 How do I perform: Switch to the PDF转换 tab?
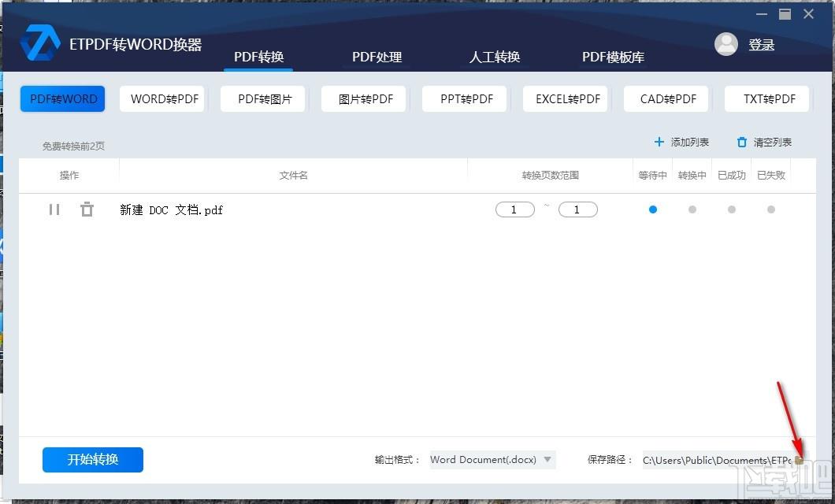tap(259, 57)
